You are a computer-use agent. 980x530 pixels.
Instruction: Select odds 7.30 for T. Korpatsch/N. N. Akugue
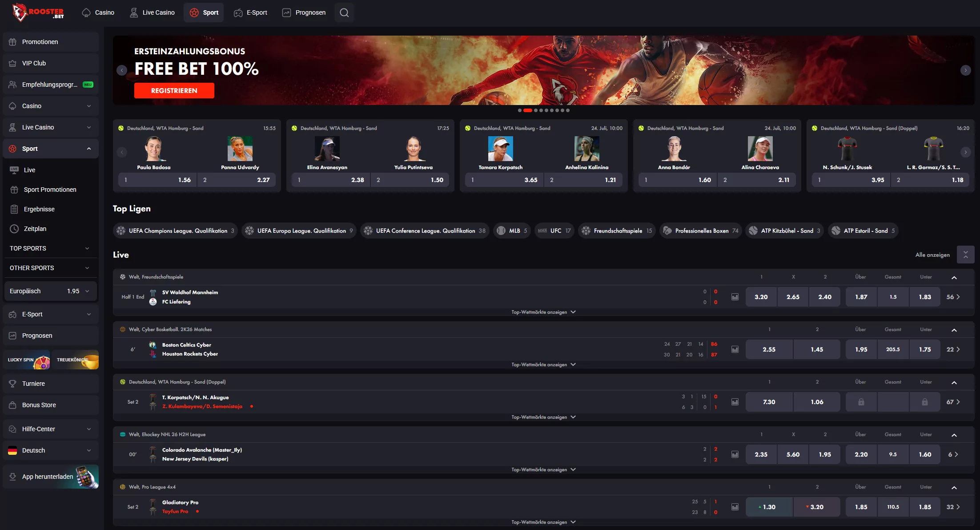(x=769, y=402)
